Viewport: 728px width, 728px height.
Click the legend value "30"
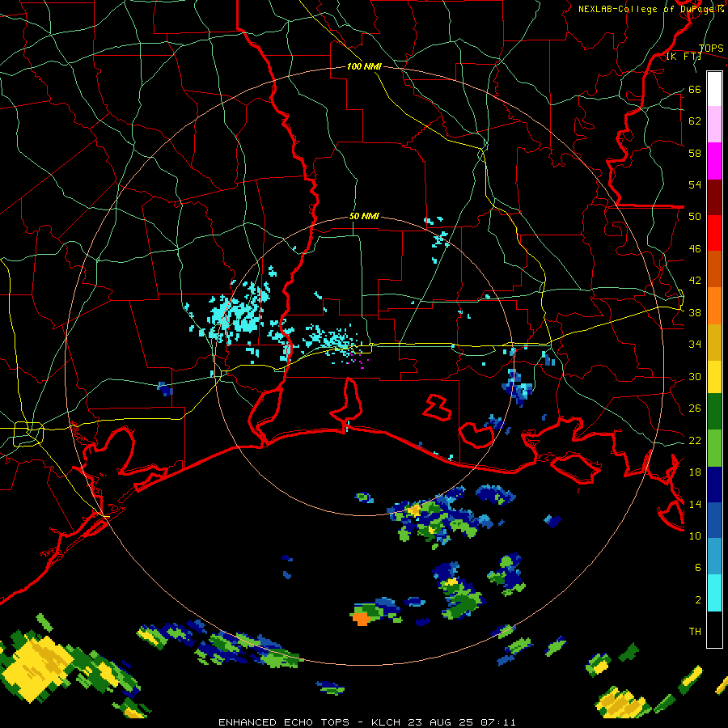695,376
